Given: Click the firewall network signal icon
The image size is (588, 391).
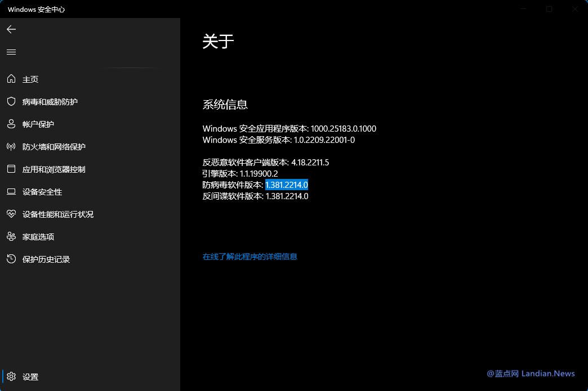Looking at the screenshot, I should coord(11,146).
